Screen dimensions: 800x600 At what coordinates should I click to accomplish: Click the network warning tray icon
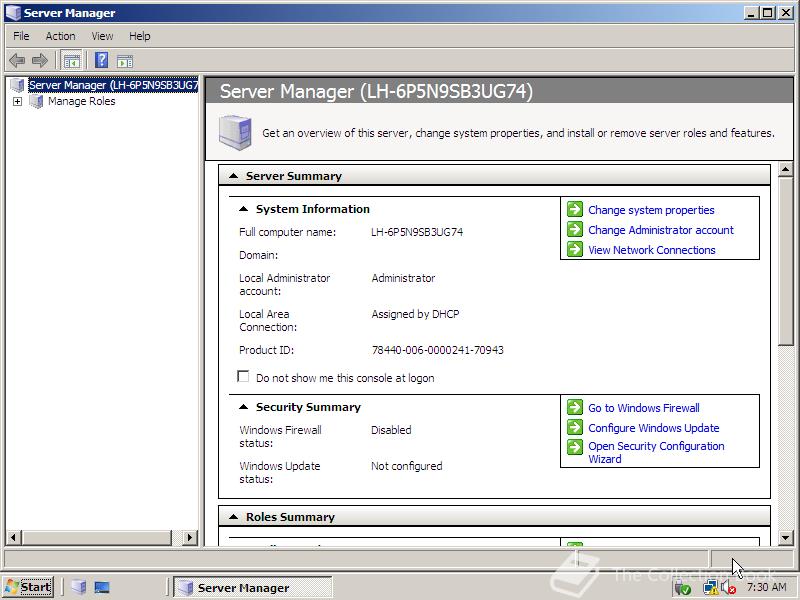[710, 588]
